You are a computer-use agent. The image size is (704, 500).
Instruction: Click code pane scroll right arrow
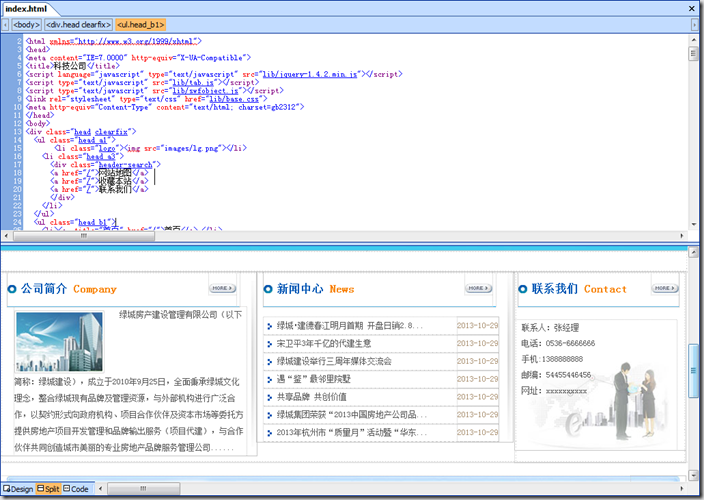pyautogui.click(x=682, y=236)
